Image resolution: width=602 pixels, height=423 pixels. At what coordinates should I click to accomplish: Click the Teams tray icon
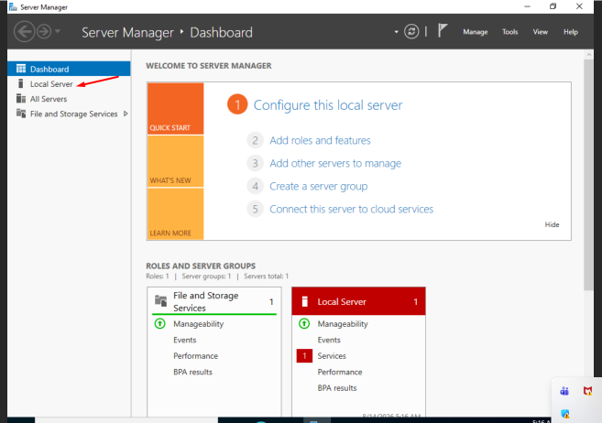[x=564, y=391]
